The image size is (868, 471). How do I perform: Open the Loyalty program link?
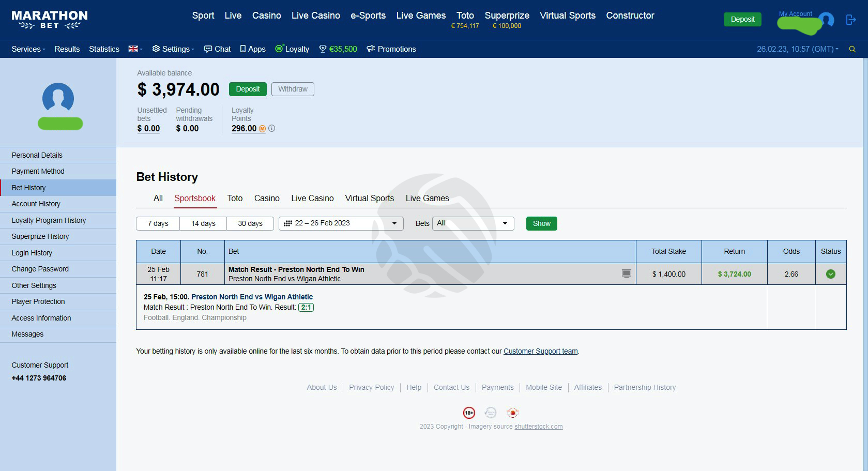pos(292,49)
